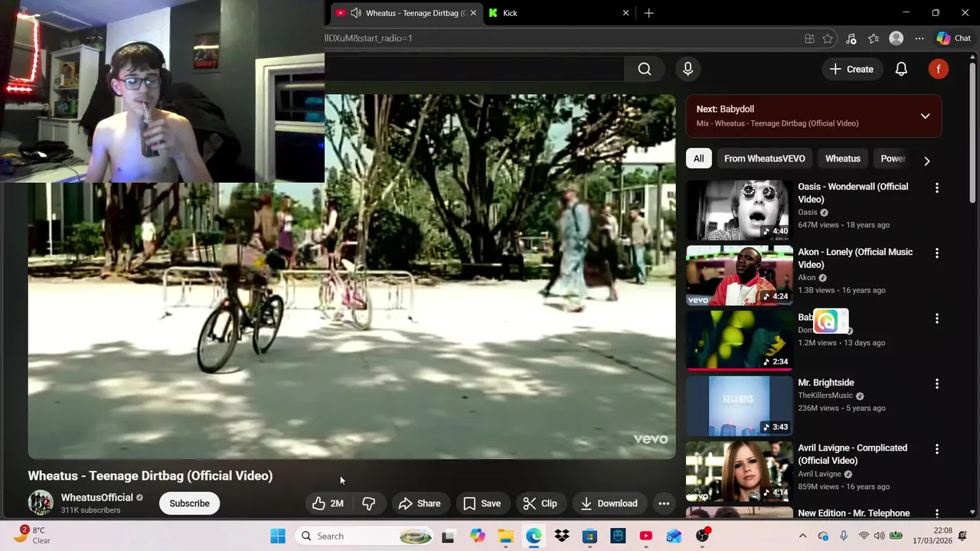Open the taskbar weather widget
This screenshot has height=551, width=980.
[x=32, y=535]
